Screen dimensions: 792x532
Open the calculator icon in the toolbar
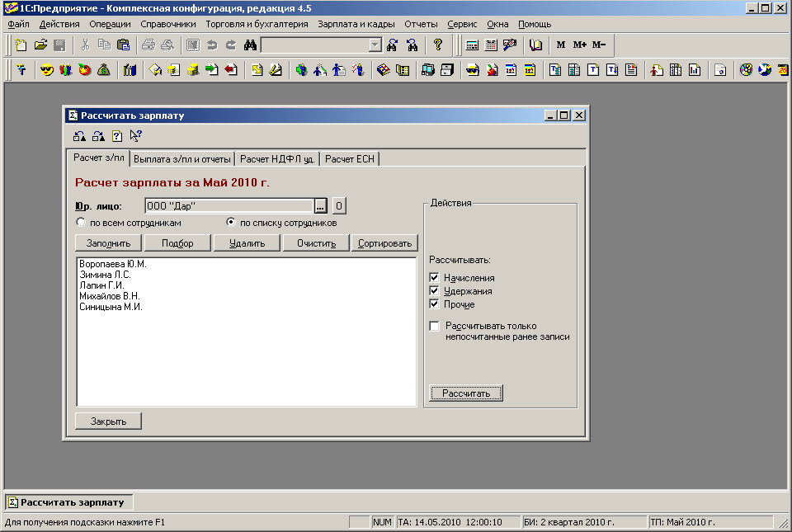tap(472, 45)
